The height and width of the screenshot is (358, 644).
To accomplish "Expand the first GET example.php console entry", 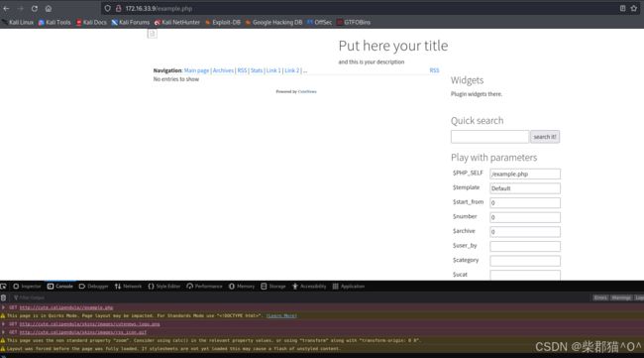I will pos(3,307).
